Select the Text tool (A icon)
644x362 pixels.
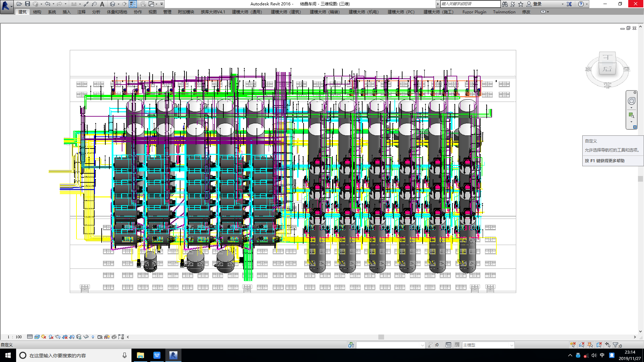102,4
